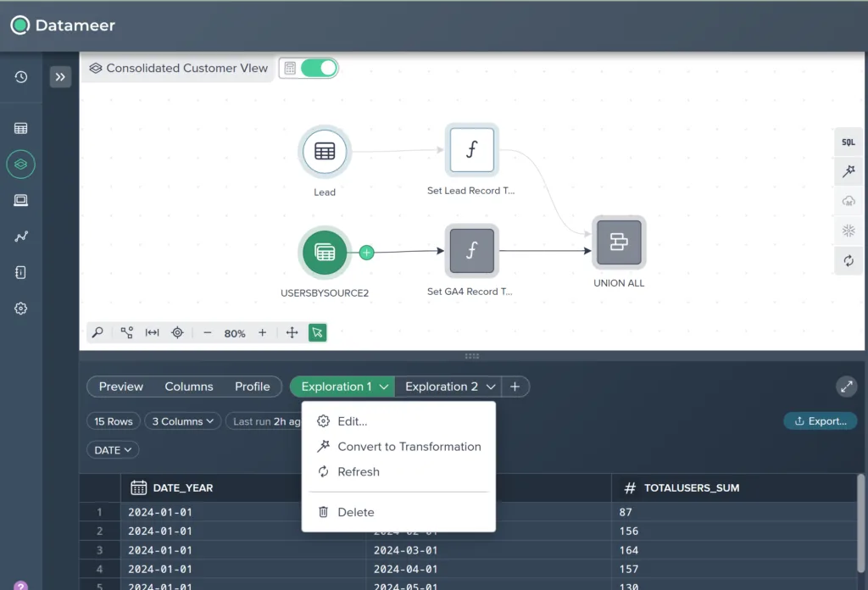Screen dimensions: 868x590
Task: Click the magic wand transformation icon on right
Action: (x=848, y=171)
